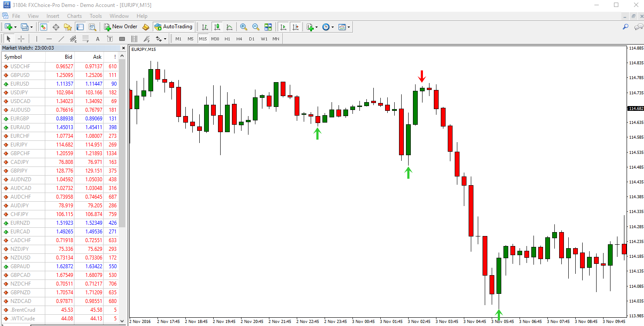644x326 pixels.
Task: Switch to H4 timeframe
Action: 239,39
